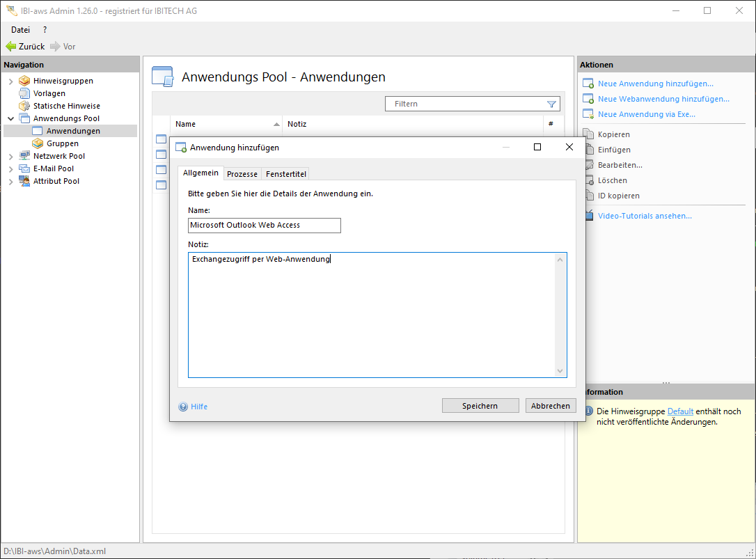Click the filter funnel icon
This screenshot has height=559, width=756.
coord(551,104)
